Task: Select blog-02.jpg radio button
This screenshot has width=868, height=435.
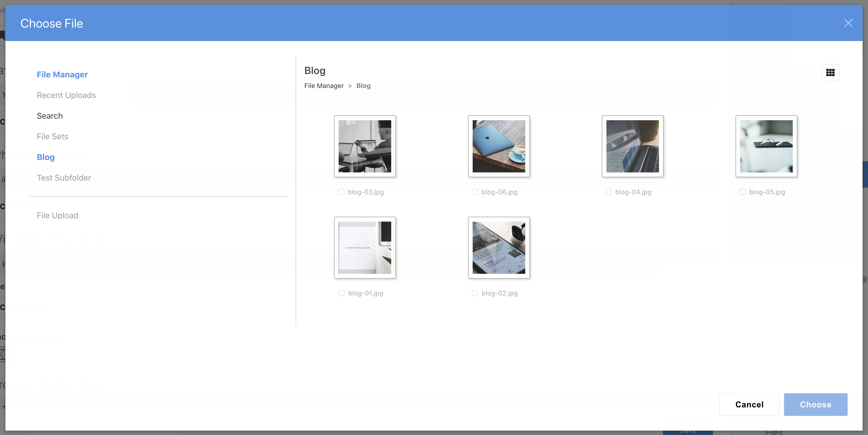Action: [x=475, y=293]
